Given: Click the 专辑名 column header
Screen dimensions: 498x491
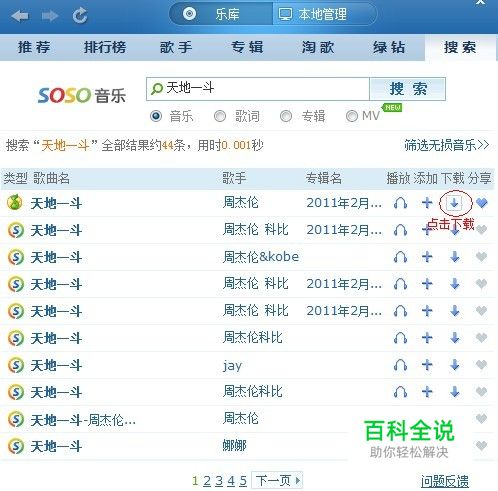Looking at the screenshot, I should click(324, 178).
